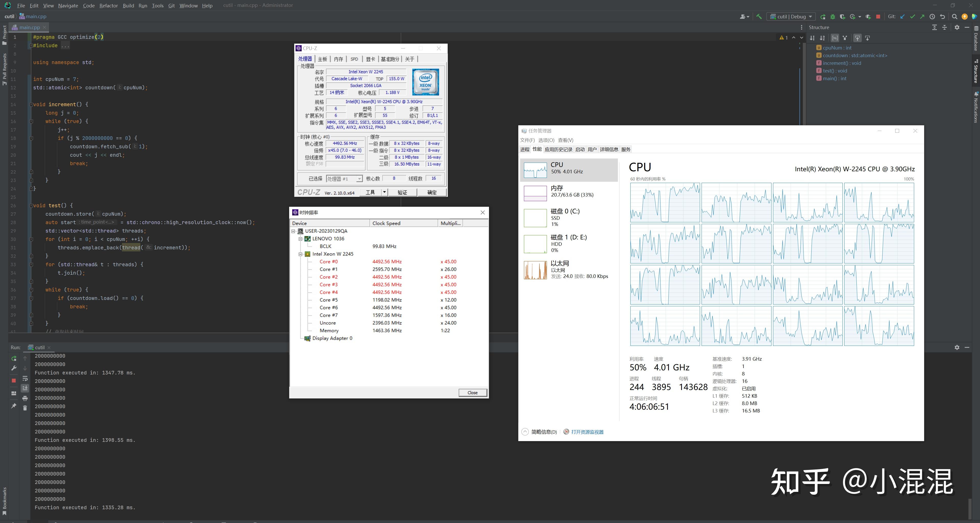Toggle sort alphabetically in Structure panel
Screen dimensions: 980x523
pos(822,38)
